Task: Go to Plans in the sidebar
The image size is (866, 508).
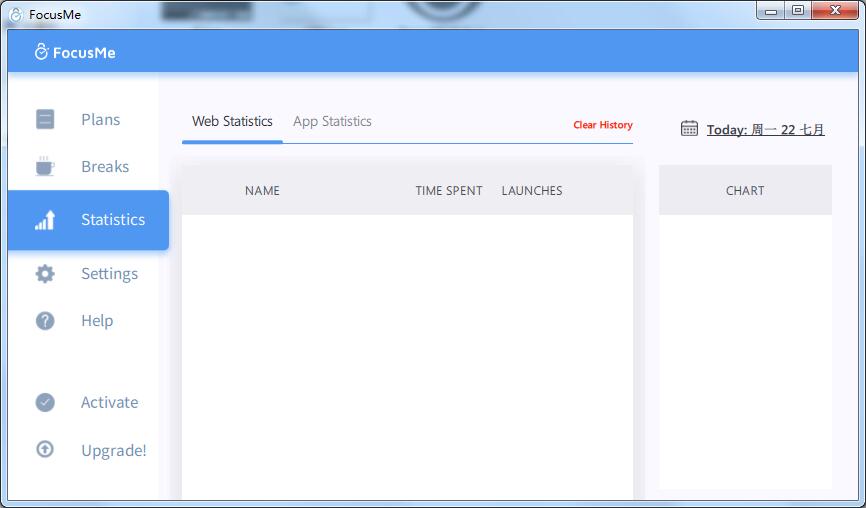Action: [x=101, y=119]
